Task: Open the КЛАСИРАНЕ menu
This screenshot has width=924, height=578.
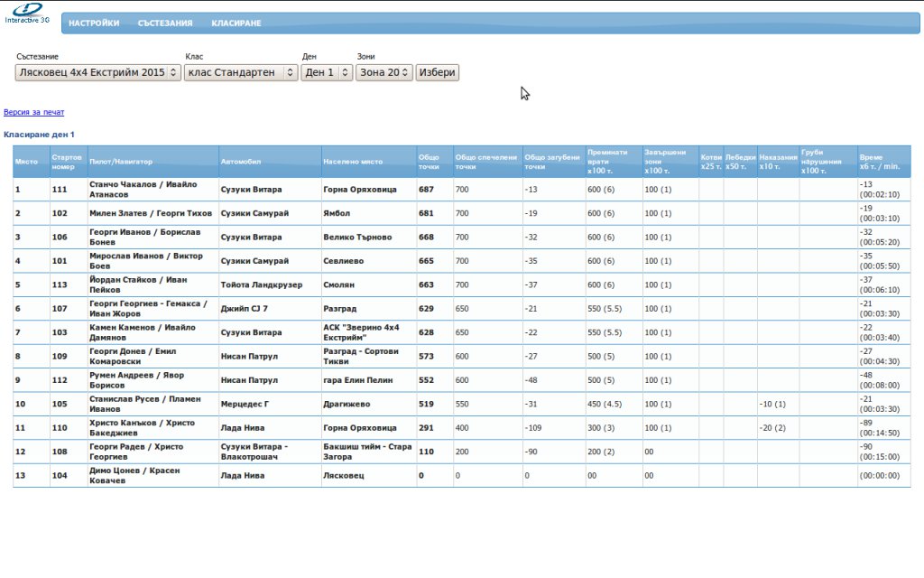Action: (x=236, y=23)
